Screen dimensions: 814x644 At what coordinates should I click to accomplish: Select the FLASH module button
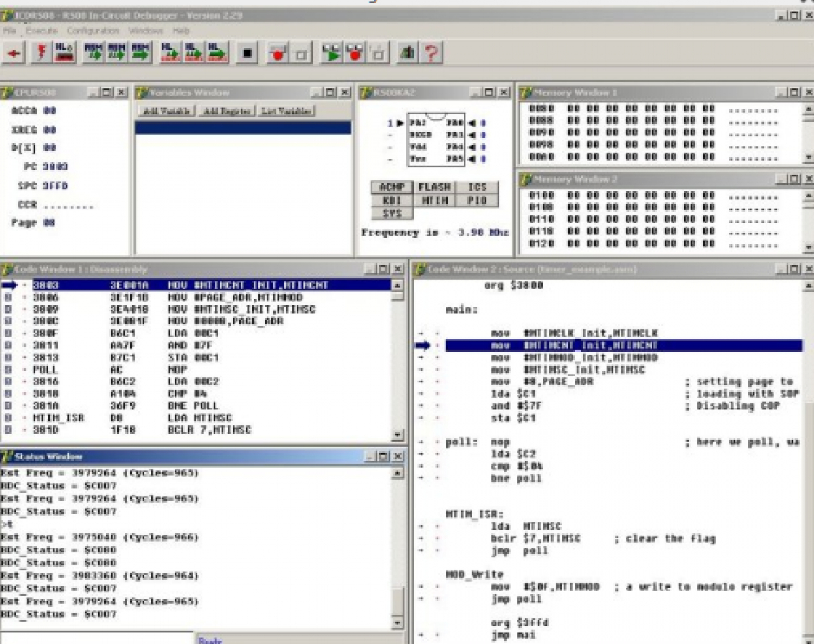coord(434,187)
